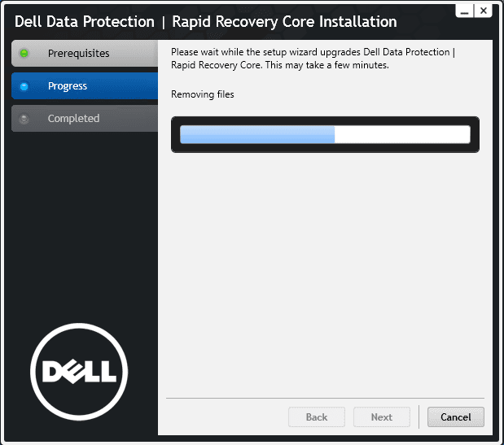Click the blue filled part of progress bar
The height and width of the screenshot is (445, 504).
256,134
